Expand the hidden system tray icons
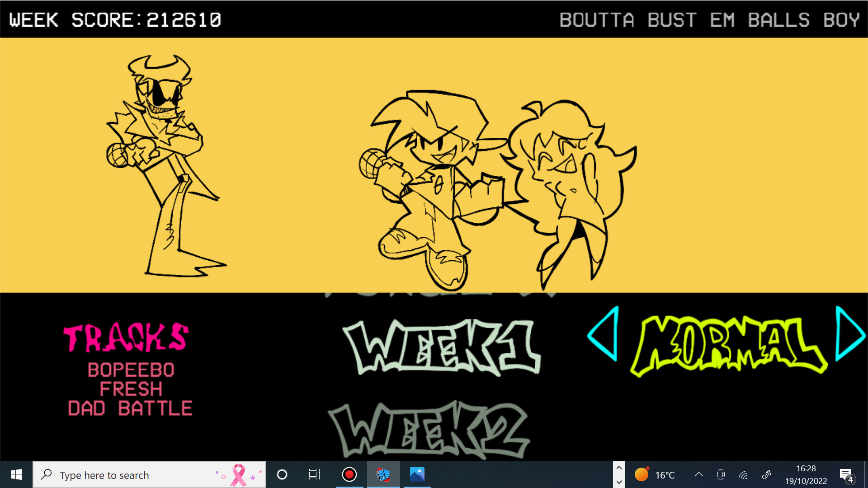This screenshot has width=868, height=488. pyautogui.click(x=699, y=474)
